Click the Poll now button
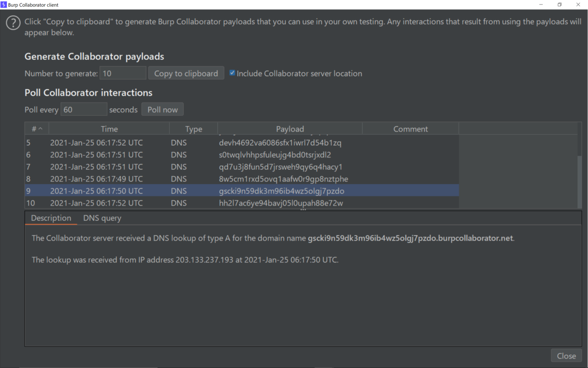The height and width of the screenshot is (368, 588). click(x=163, y=109)
